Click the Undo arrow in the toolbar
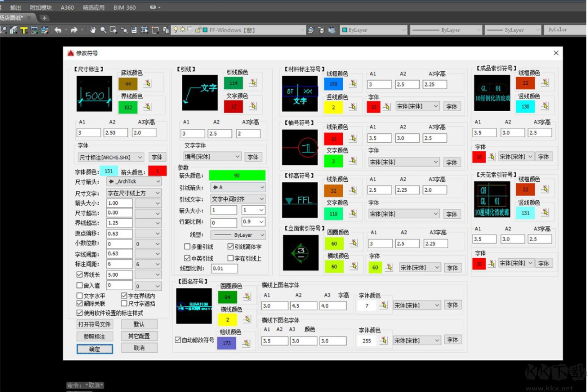This screenshot has height=392, width=588. (58, 30)
